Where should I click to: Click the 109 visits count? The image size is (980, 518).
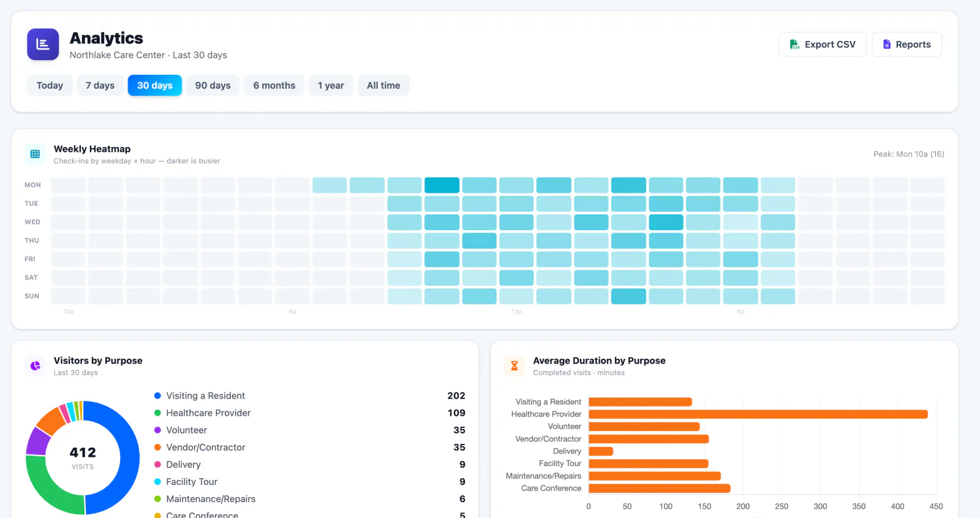coord(456,413)
